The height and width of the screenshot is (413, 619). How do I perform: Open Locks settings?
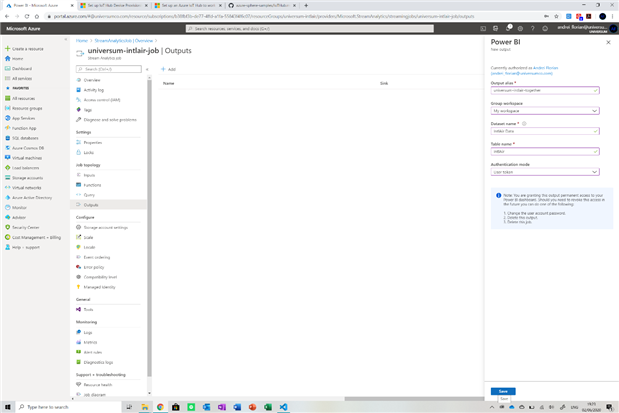click(x=88, y=152)
